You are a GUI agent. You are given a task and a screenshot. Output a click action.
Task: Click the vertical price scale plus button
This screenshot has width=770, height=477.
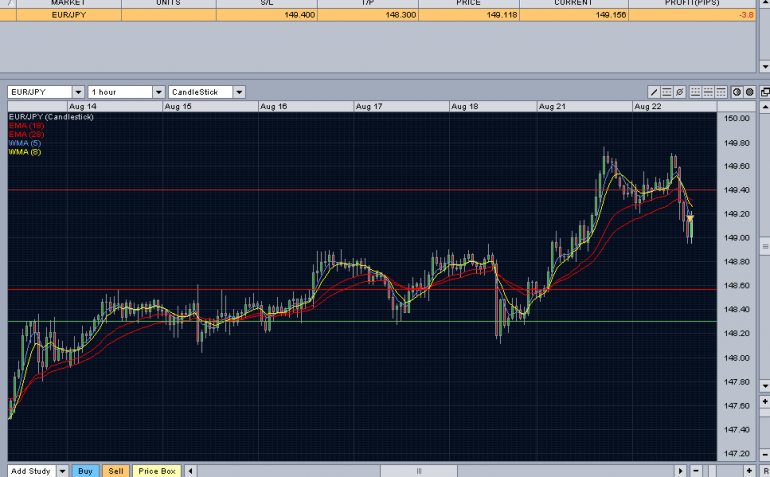pyautogui.click(x=765, y=401)
